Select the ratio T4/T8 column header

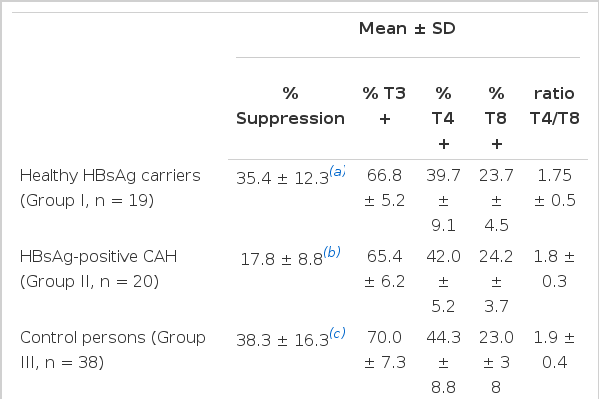click(554, 106)
